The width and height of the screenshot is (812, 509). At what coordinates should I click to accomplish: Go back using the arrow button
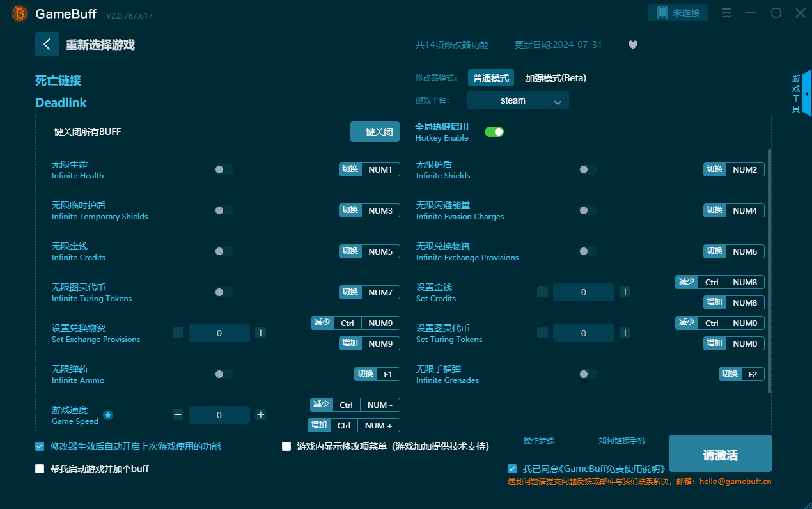(47, 44)
